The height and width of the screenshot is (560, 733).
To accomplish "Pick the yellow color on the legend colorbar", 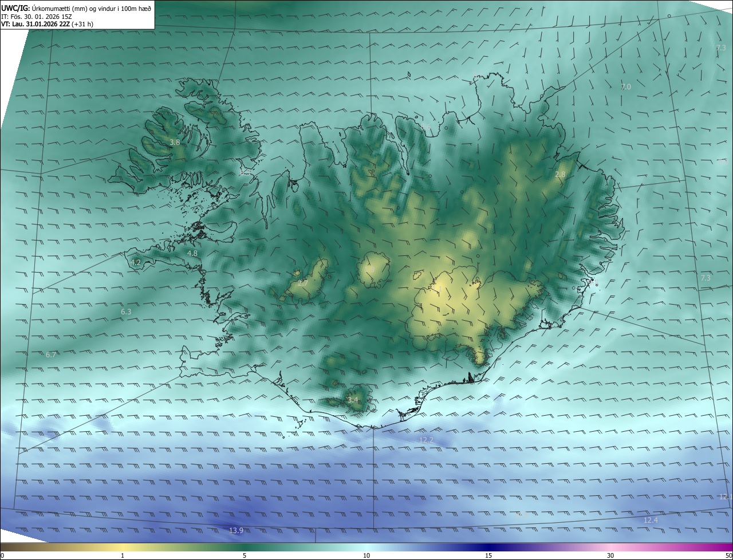I will pos(123,547).
